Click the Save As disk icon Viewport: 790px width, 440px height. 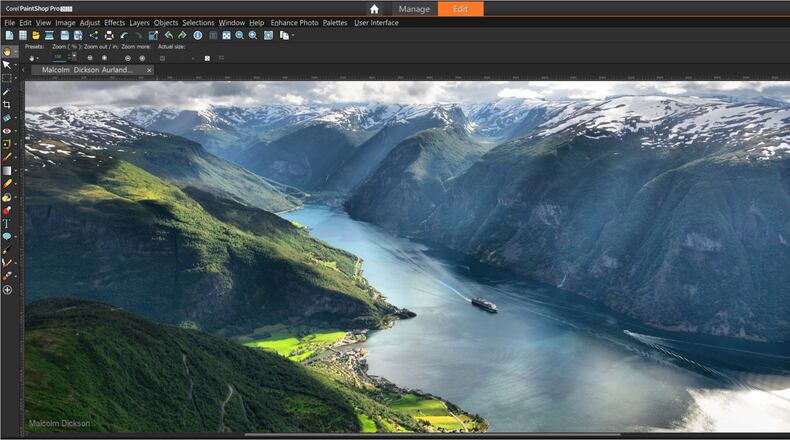[78, 35]
